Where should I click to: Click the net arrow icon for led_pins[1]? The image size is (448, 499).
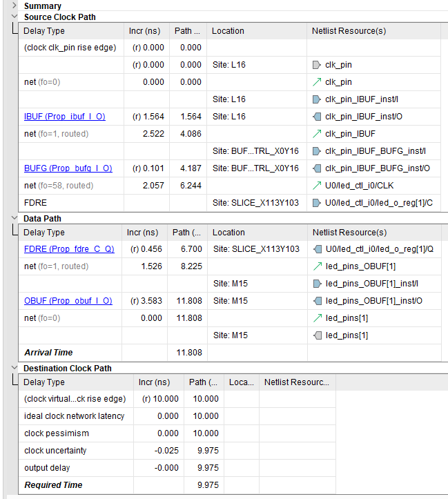318,318
